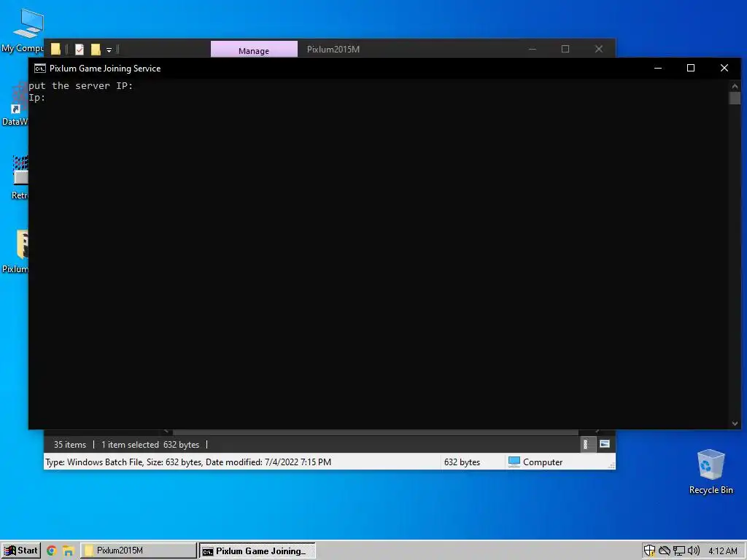Click the Computer status bar entry
This screenshot has height=560, width=747.
coord(535,462)
